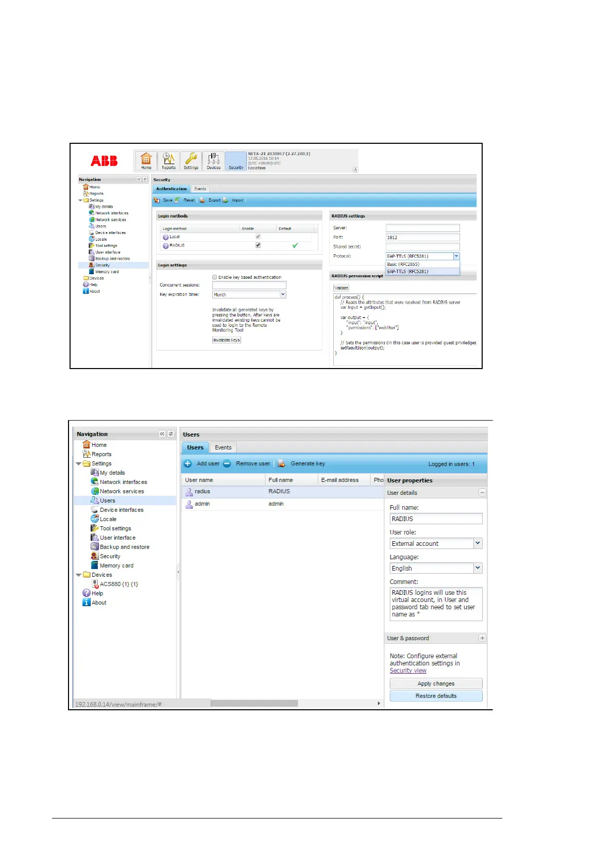Toggle the Enable checkbox for RADIUS login
The height and width of the screenshot is (868, 613).
click(258, 245)
